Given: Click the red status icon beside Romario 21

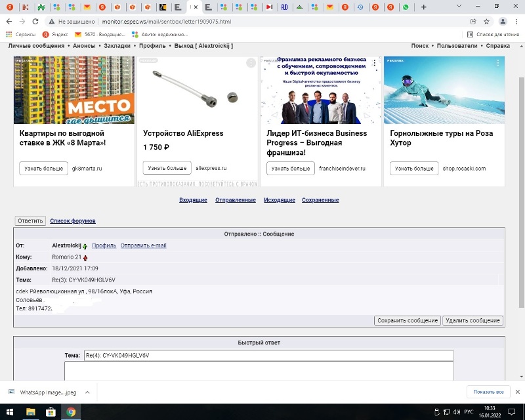Looking at the screenshot, I should (x=85, y=257).
